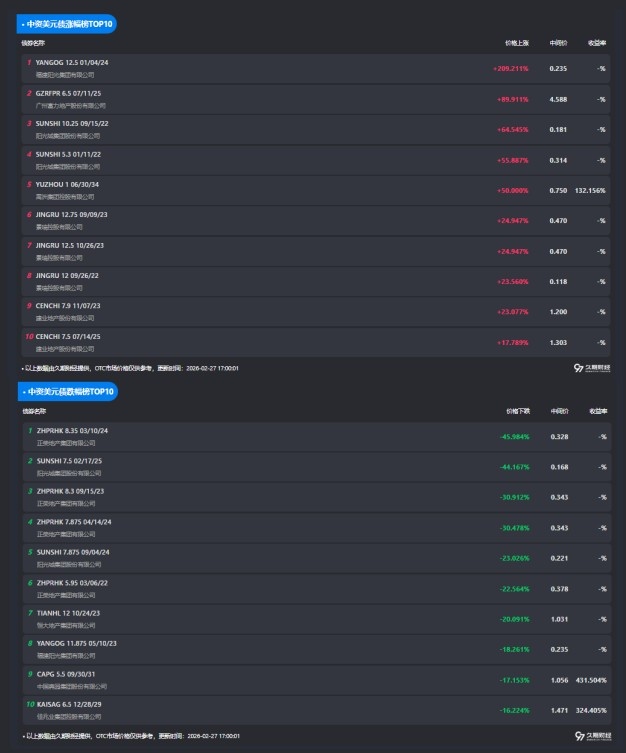Click 价格下跌 column header in losers table

click(x=518, y=411)
